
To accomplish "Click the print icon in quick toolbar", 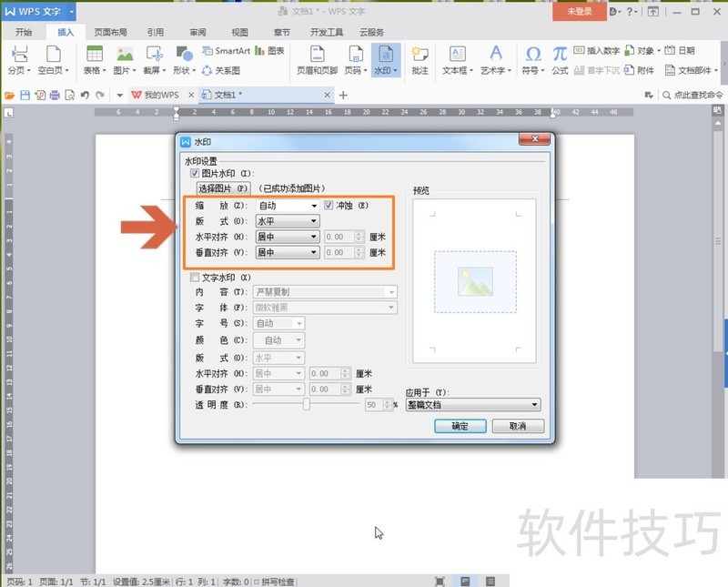I will (x=55, y=96).
